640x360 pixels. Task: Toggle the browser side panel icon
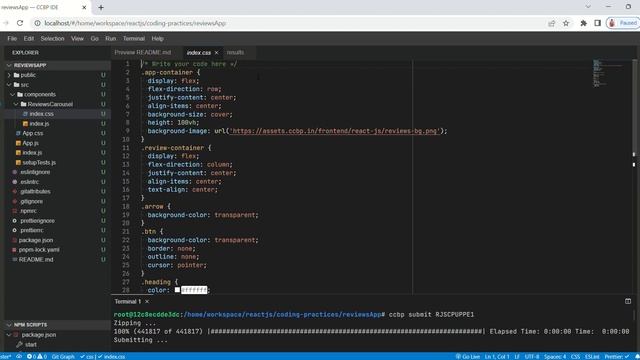pyautogui.click(x=597, y=23)
